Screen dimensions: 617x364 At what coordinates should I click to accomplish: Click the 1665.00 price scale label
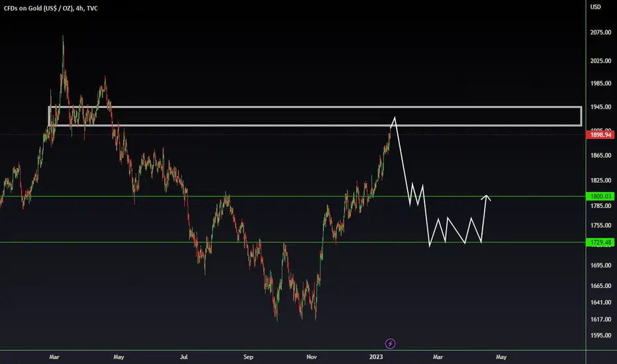pyautogui.click(x=600, y=286)
